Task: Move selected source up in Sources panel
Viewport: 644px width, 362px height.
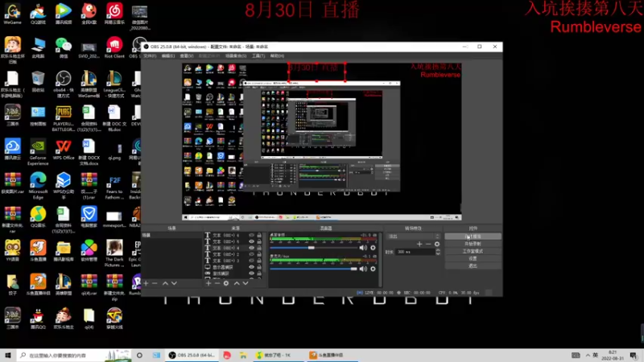Action: pos(237,283)
